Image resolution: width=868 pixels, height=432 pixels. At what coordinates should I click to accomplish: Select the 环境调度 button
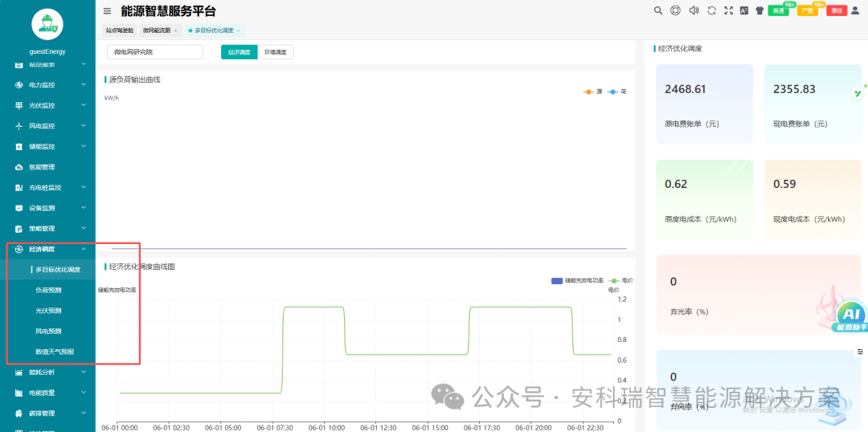pyautogui.click(x=276, y=52)
